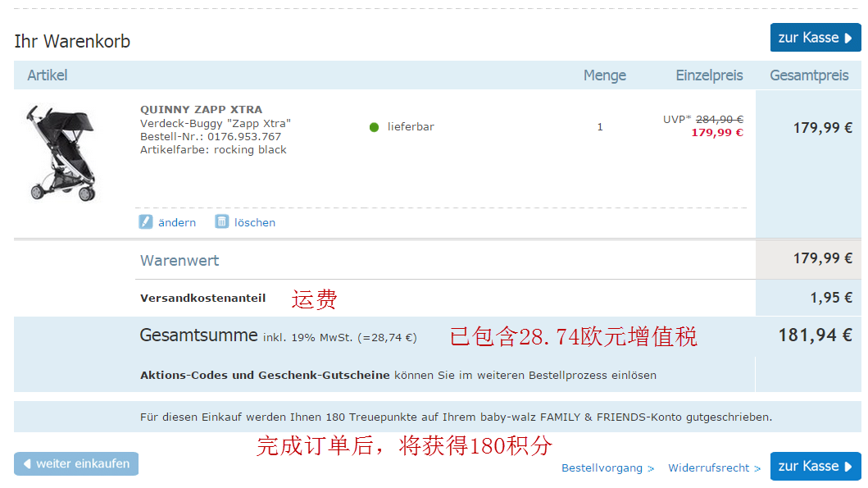This screenshot has width=868, height=488.
Task: Click the shipping cost value '1,95 €'
Action: coord(831,298)
